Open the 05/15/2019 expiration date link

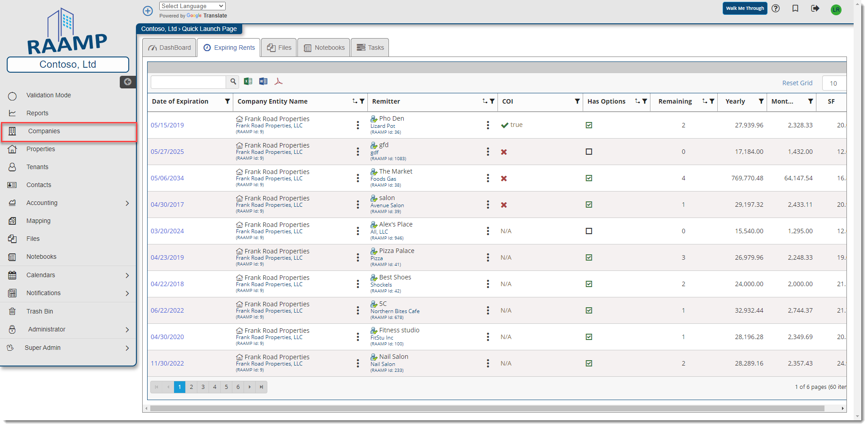pyautogui.click(x=167, y=125)
